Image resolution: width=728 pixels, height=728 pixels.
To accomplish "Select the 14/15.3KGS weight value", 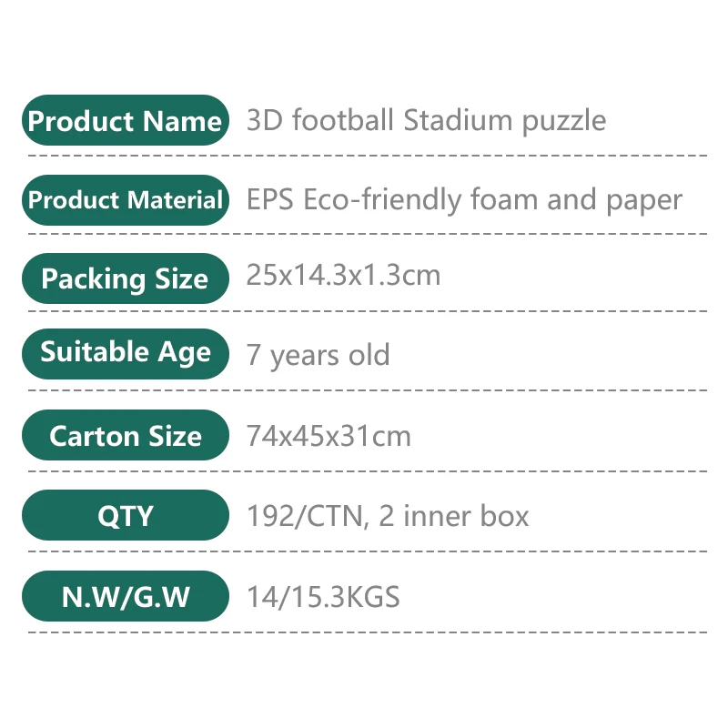I will [323, 597].
